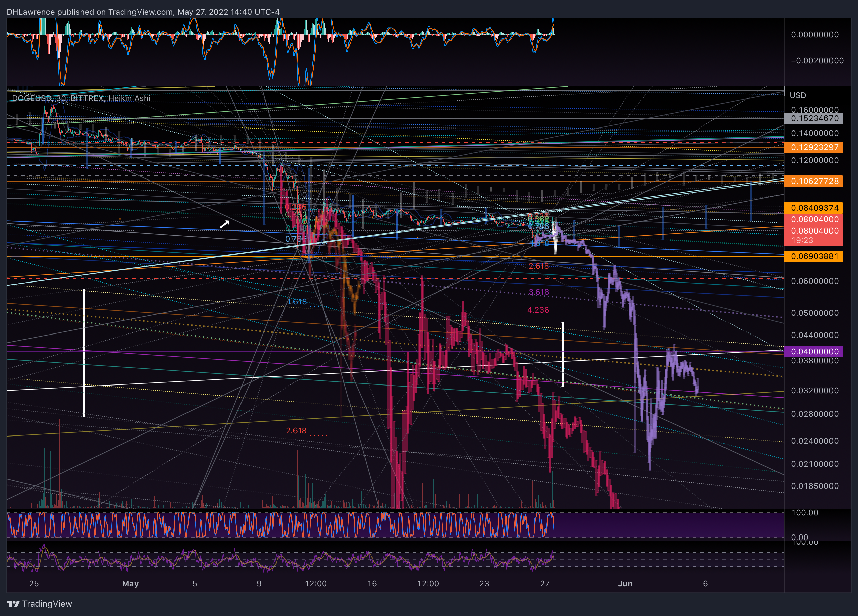Viewport: 858px width, 616px height.
Task: Click the May label on time axis
Action: pyautogui.click(x=130, y=584)
